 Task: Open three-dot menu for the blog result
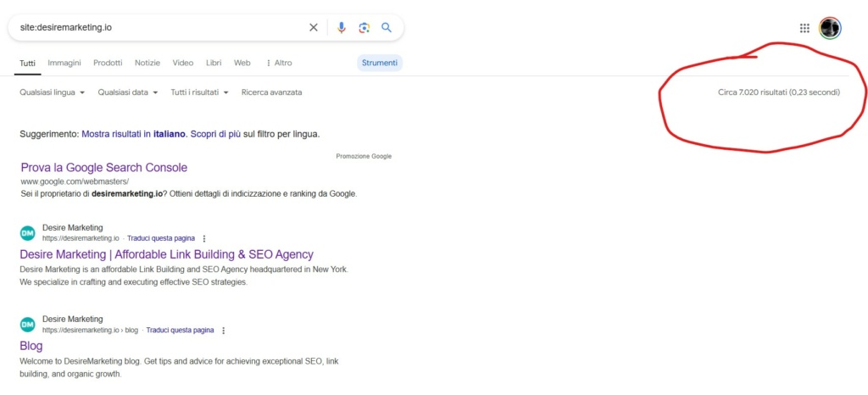click(223, 331)
